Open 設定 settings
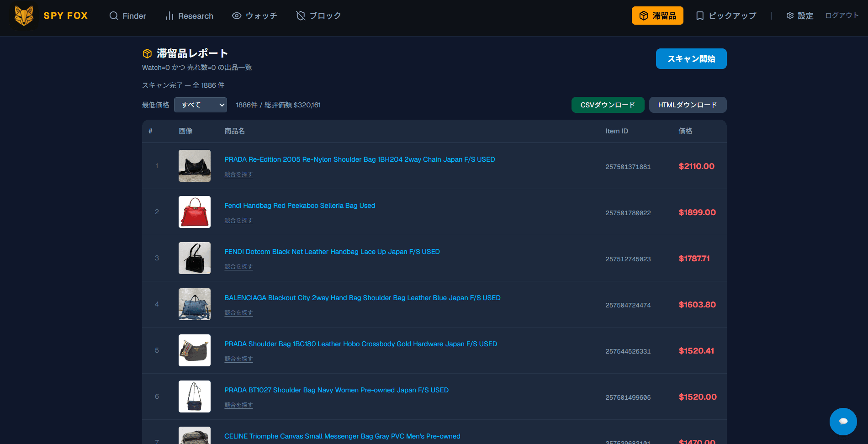 coord(799,16)
